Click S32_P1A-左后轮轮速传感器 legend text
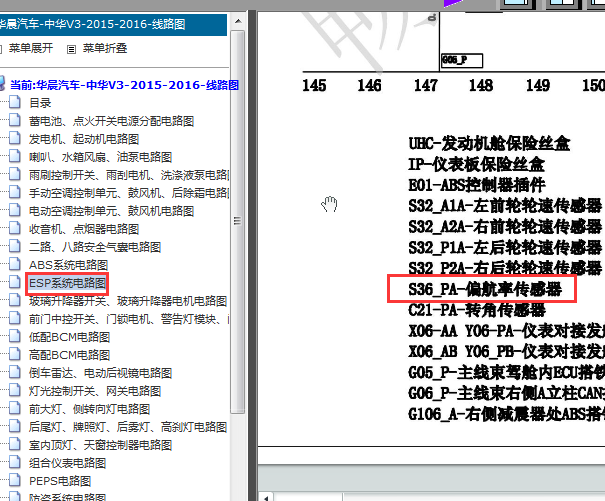This screenshot has width=605, height=501. pyautogui.click(x=505, y=247)
